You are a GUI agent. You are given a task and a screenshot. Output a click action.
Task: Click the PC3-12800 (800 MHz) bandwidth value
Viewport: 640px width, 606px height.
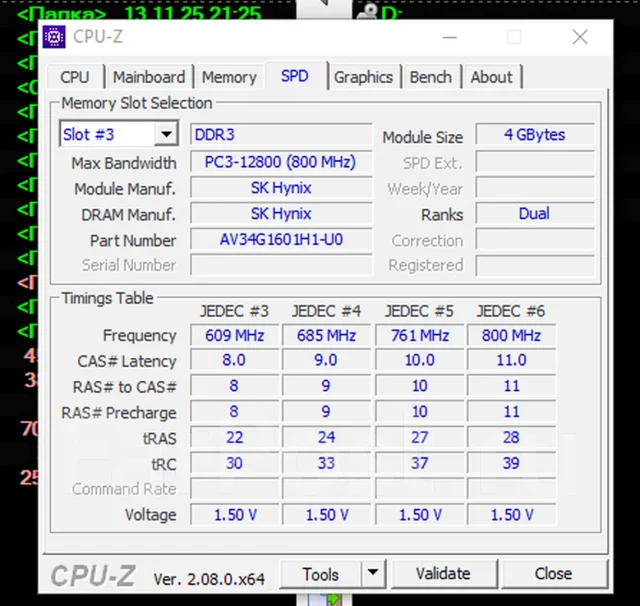281,162
